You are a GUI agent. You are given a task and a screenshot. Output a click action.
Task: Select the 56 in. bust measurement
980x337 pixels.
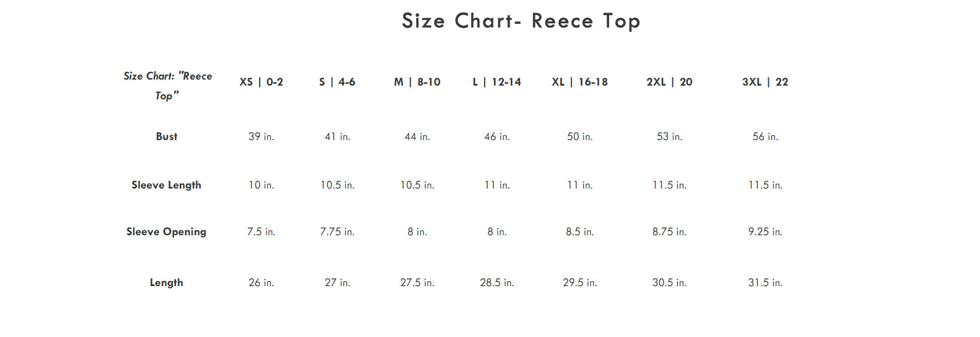coord(765,136)
